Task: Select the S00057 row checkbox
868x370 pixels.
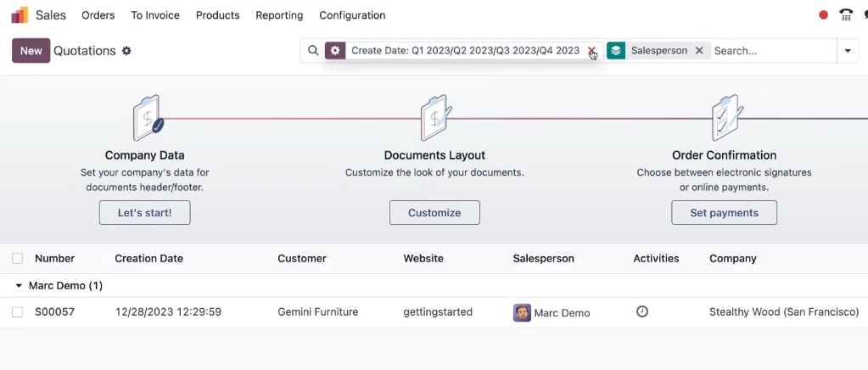Action: (x=17, y=311)
